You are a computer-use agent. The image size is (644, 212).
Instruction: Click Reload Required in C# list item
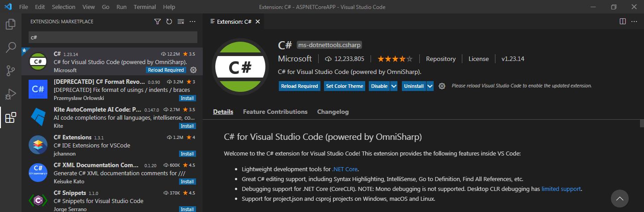click(166, 70)
